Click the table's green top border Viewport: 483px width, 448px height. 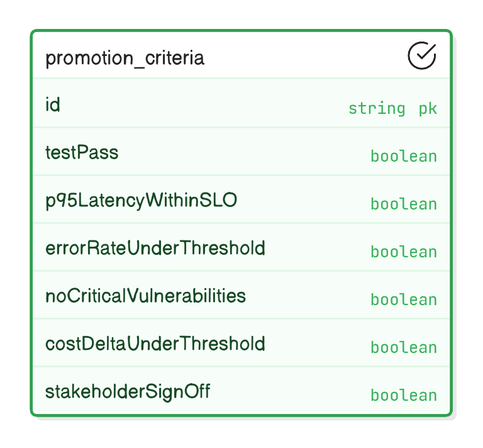coord(241,30)
